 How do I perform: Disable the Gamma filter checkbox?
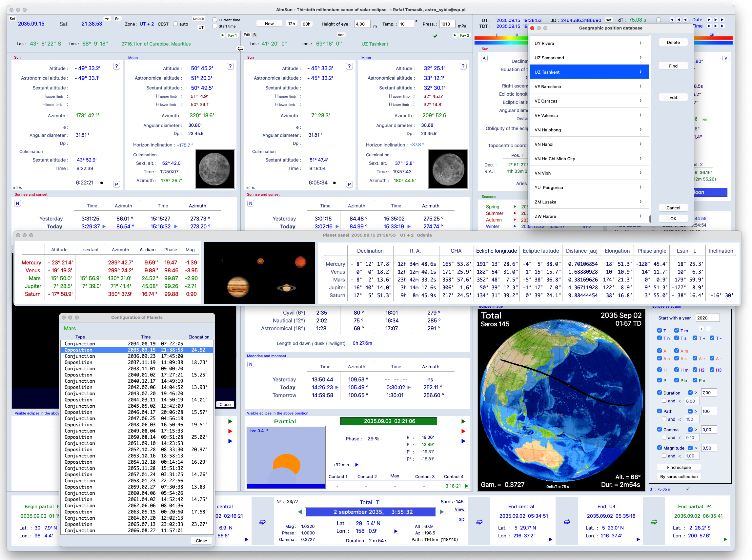660,430
